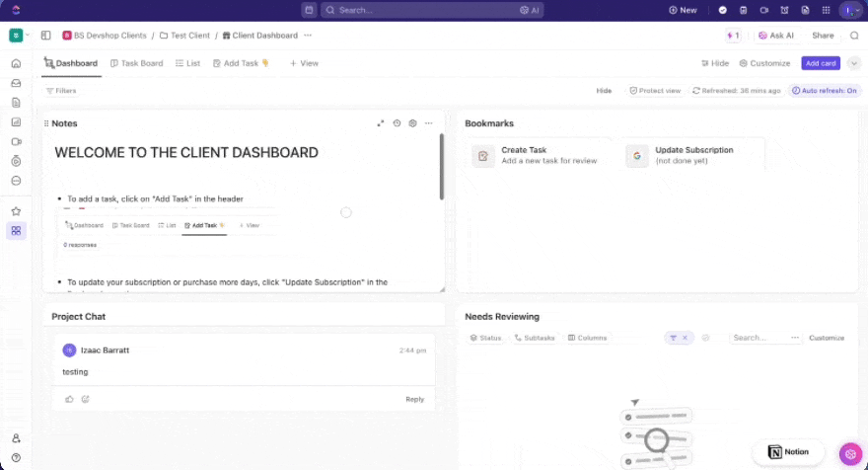Click the checkmark My Tasks icon in top bar

coord(722,10)
